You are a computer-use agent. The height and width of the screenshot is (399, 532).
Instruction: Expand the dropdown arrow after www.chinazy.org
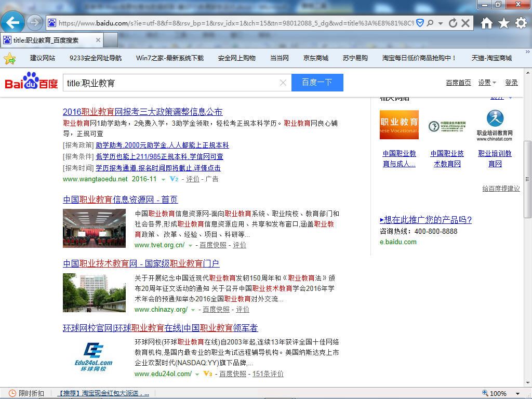pyautogui.click(x=193, y=310)
